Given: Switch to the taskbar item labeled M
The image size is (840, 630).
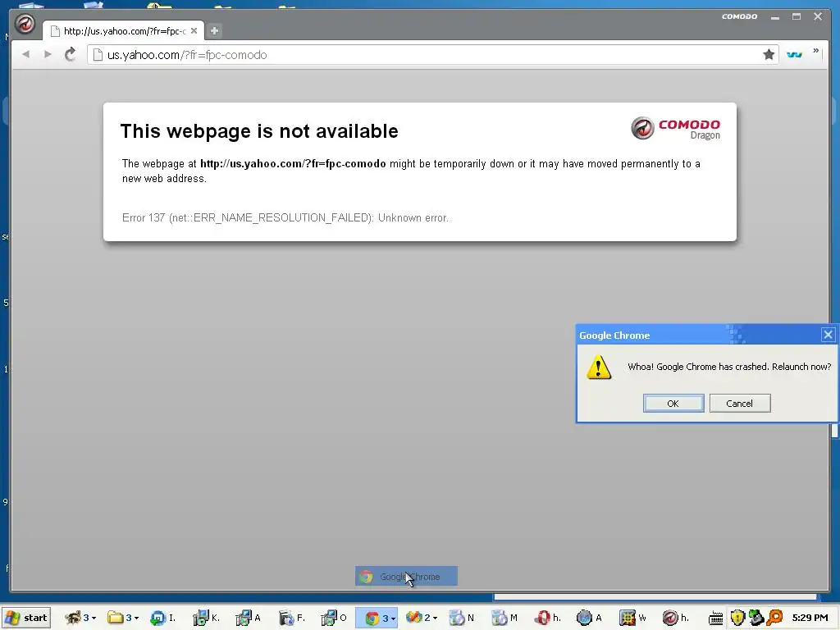Looking at the screenshot, I should pos(504,618).
